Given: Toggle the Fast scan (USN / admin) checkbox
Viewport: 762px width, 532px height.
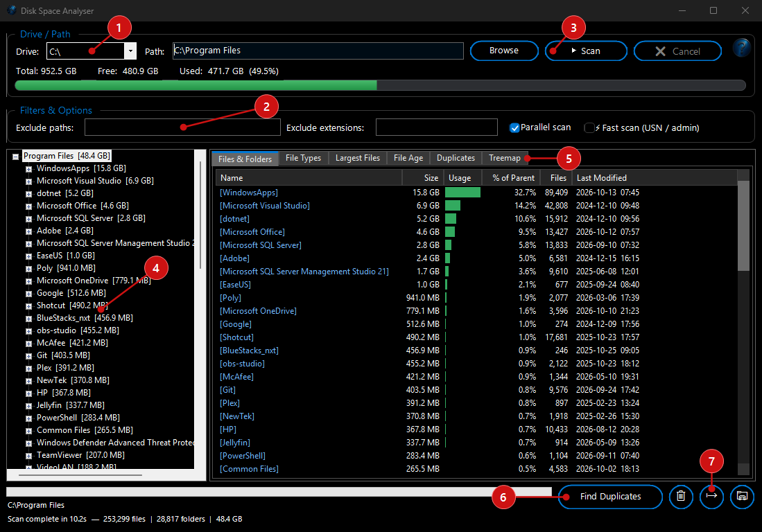Looking at the screenshot, I should (589, 127).
